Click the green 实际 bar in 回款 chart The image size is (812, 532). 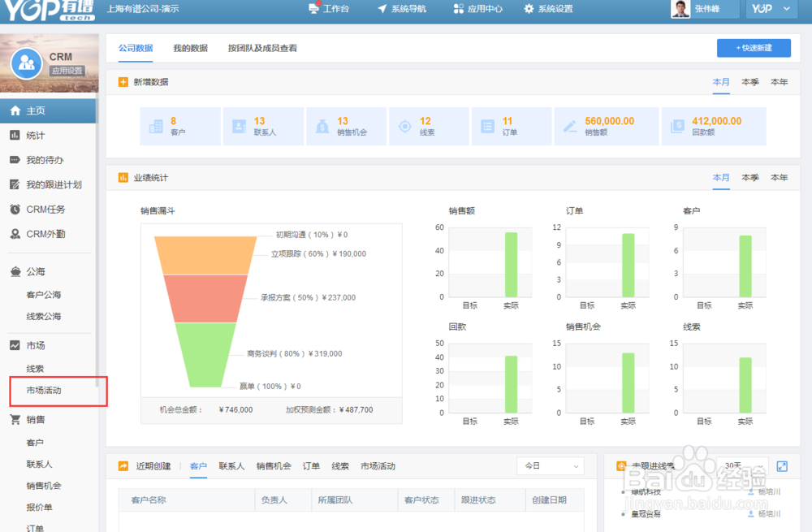511,384
